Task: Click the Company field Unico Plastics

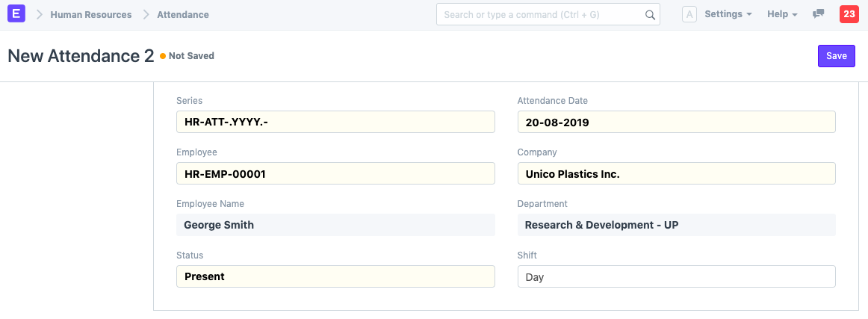Action: [x=676, y=173]
